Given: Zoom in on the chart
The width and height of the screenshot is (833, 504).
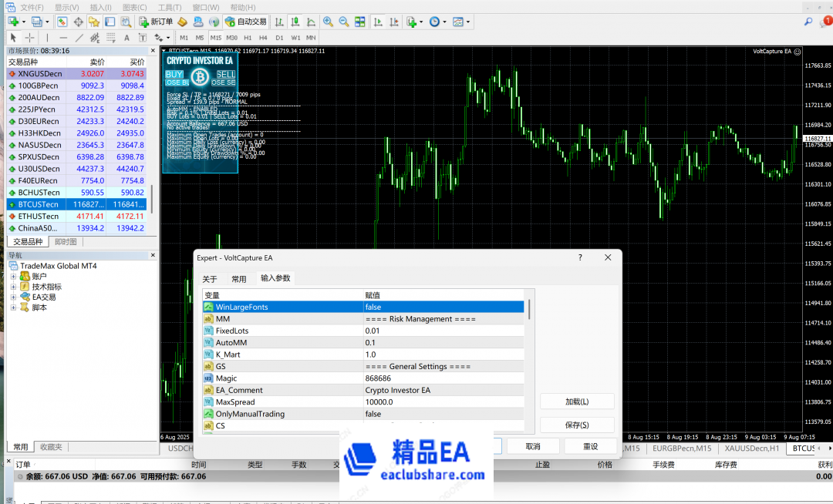Looking at the screenshot, I should click(x=328, y=22).
